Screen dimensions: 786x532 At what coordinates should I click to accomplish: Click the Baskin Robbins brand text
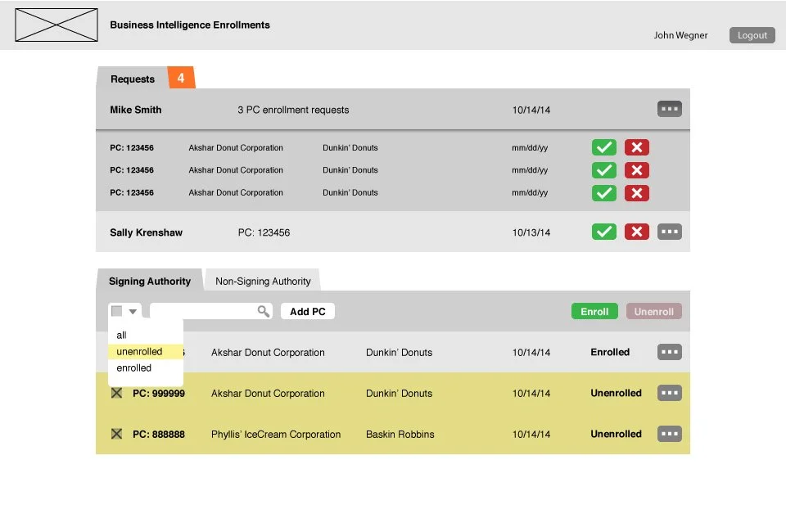click(400, 435)
